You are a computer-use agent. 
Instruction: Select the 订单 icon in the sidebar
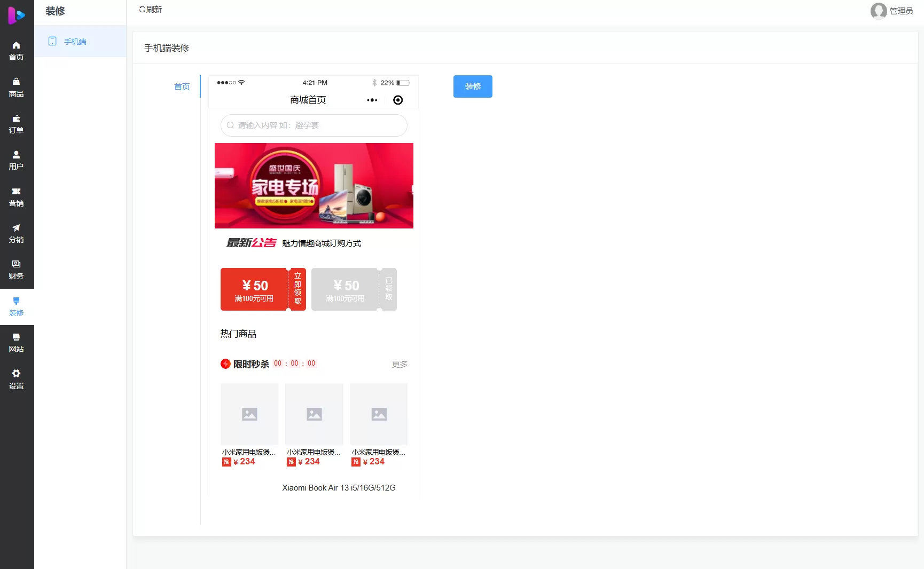pyautogui.click(x=17, y=123)
